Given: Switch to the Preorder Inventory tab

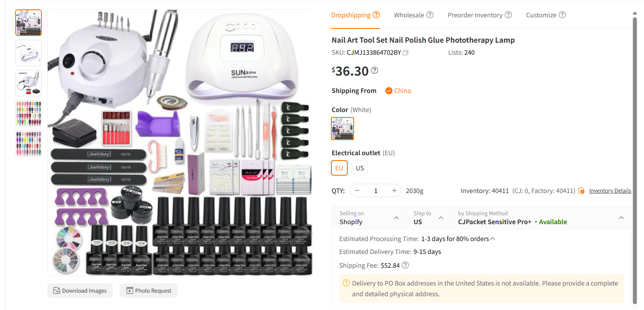Looking at the screenshot, I should (475, 15).
